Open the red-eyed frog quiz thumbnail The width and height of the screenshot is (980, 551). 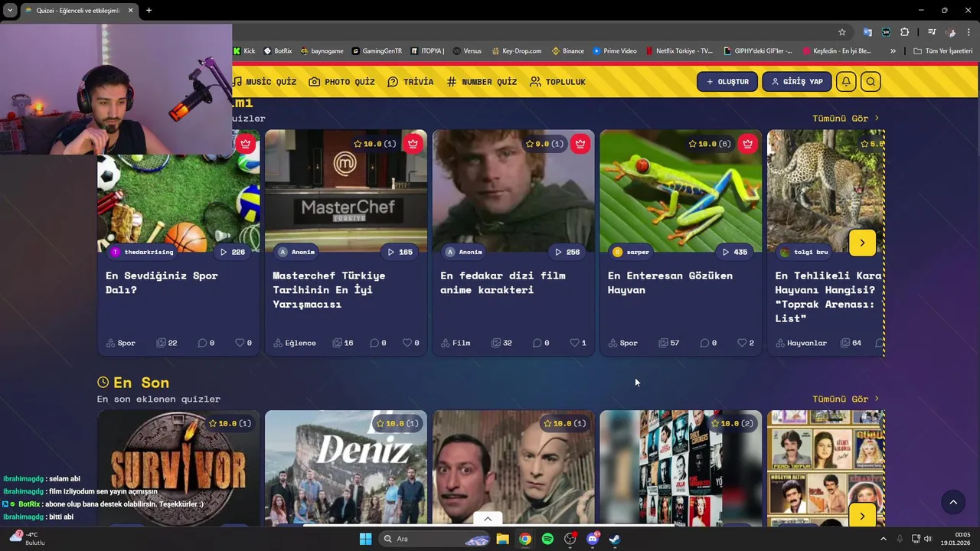(x=681, y=191)
